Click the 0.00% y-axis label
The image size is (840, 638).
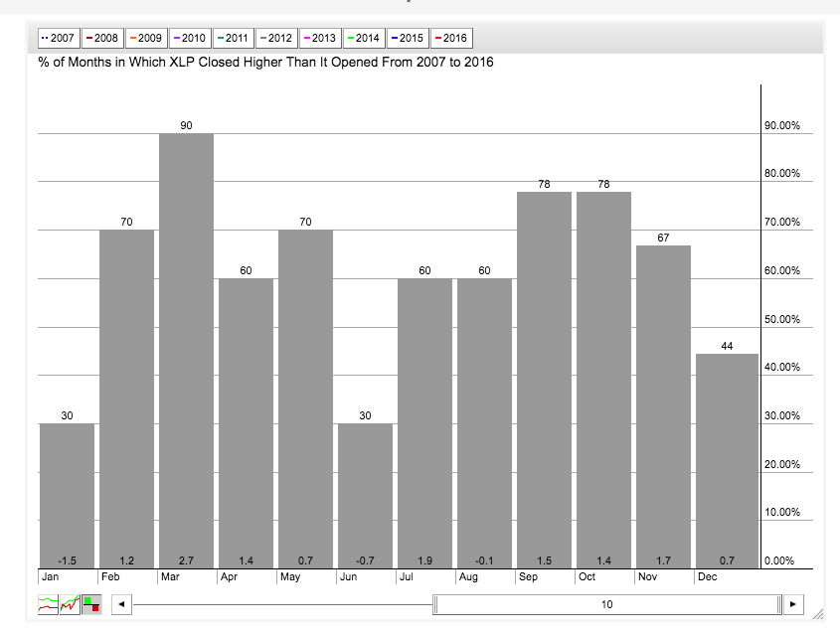(779, 560)
